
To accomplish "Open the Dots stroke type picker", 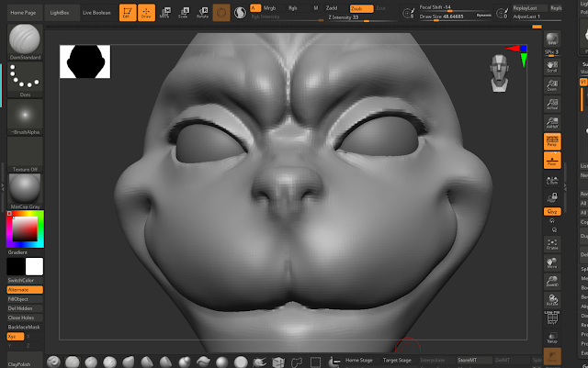I will [x=25, y=80].
